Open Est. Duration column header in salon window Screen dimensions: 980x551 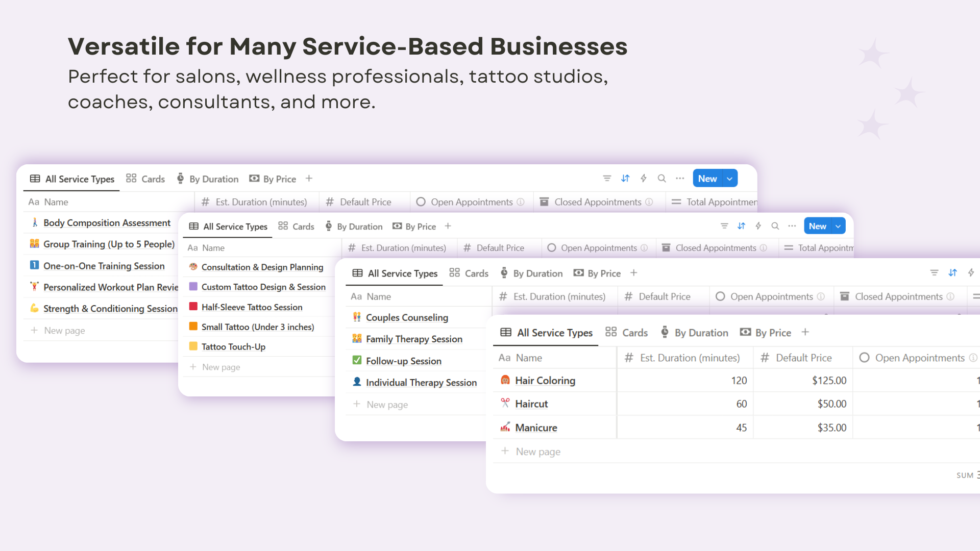(x=684, y=358)
